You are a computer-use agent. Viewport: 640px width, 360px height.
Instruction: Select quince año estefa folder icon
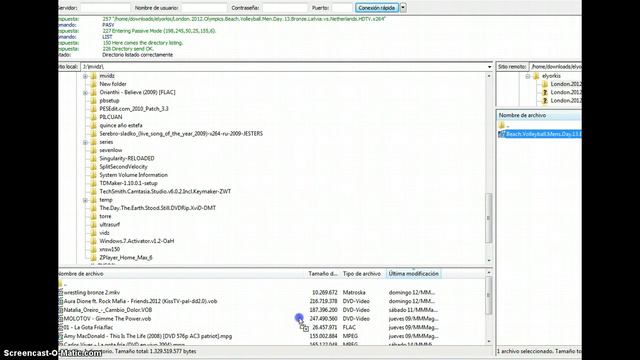tap(93, 125)
